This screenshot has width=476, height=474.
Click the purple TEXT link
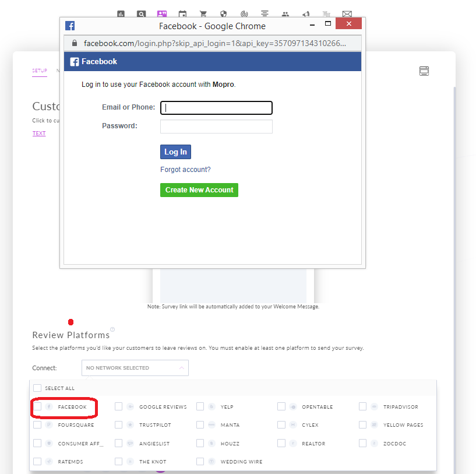(39, 134)
